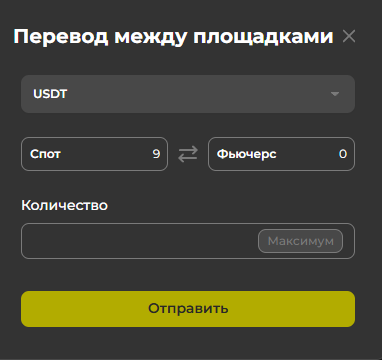
Task: Click the Фьючерс balance value 0
Action: [x=343, y=154]
